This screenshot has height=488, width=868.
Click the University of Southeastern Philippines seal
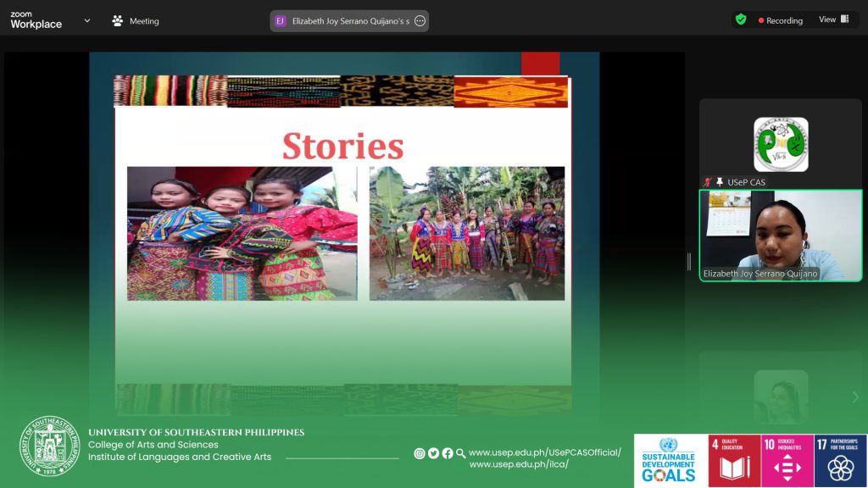pos(50,446)
